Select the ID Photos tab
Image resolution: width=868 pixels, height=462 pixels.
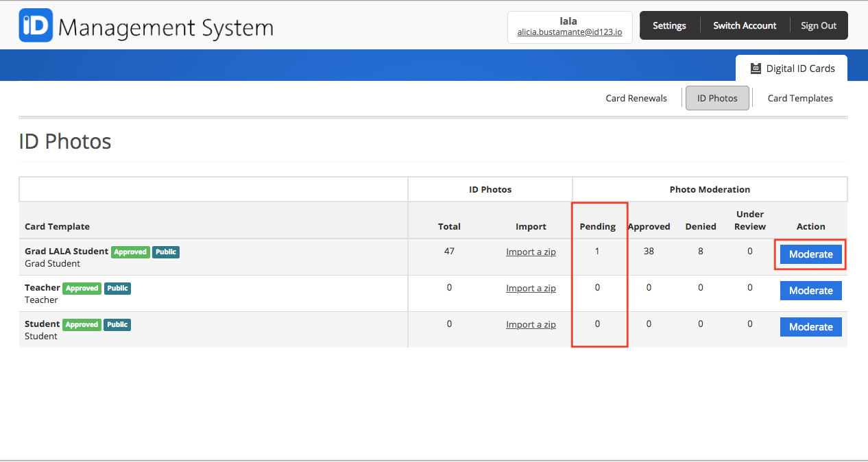coord(717,98)
